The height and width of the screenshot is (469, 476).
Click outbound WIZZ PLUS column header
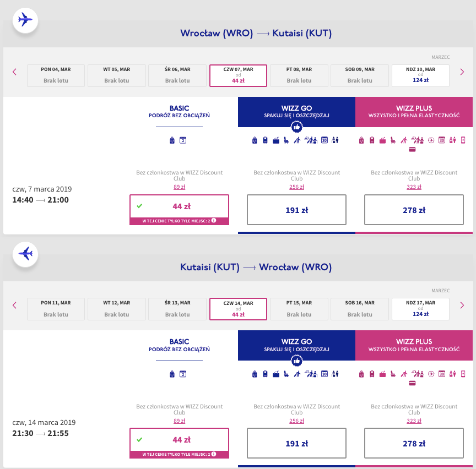(414, 112)
